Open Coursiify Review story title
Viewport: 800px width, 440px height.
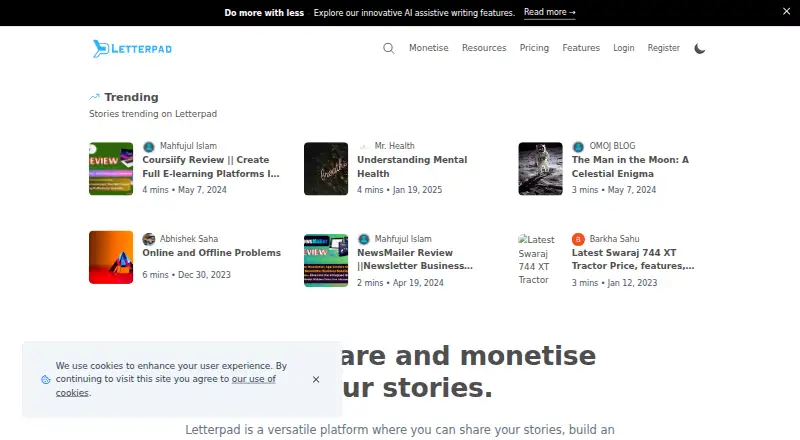point(211,166)
